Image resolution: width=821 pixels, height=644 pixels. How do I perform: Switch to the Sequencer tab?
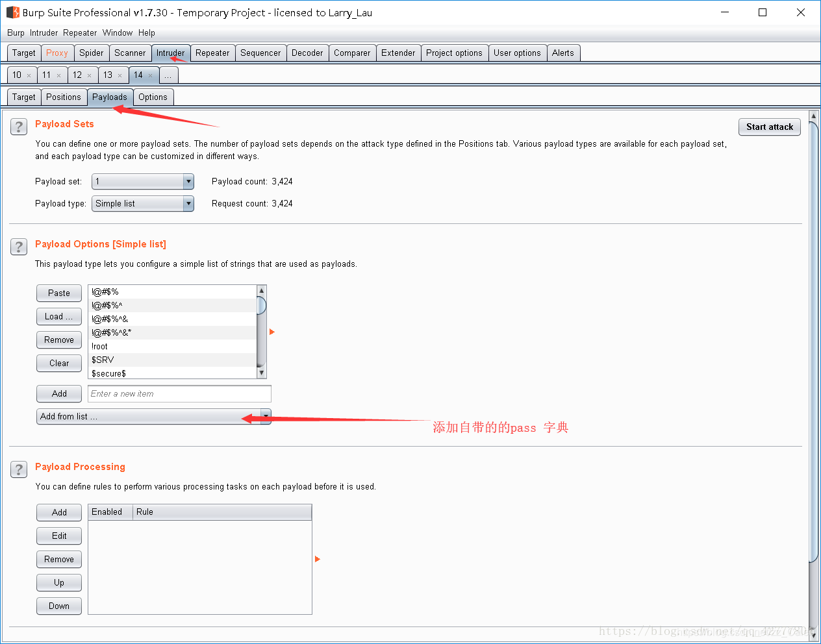click(260, 53)
